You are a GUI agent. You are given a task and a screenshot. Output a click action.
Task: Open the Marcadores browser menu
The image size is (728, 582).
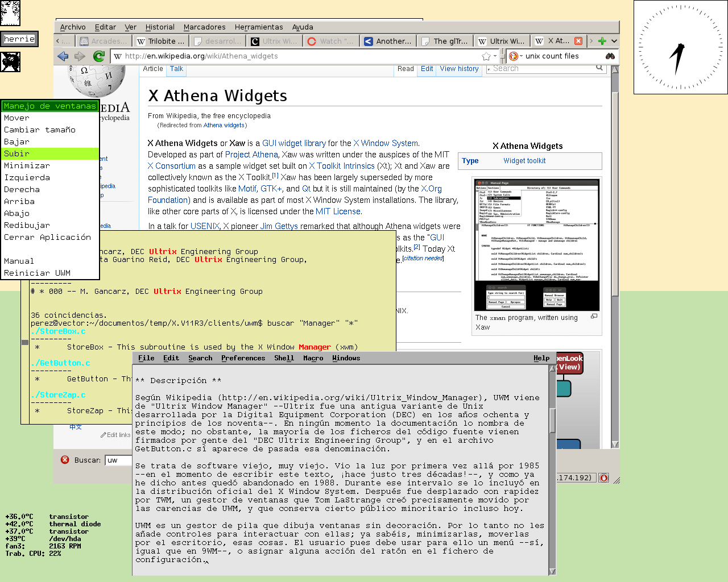tap(204, 27)
